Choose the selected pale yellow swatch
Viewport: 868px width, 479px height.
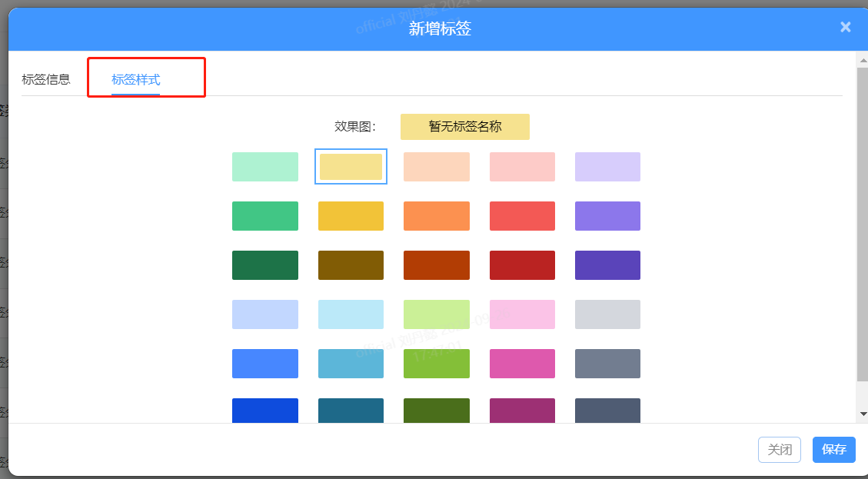pos(351,167)
